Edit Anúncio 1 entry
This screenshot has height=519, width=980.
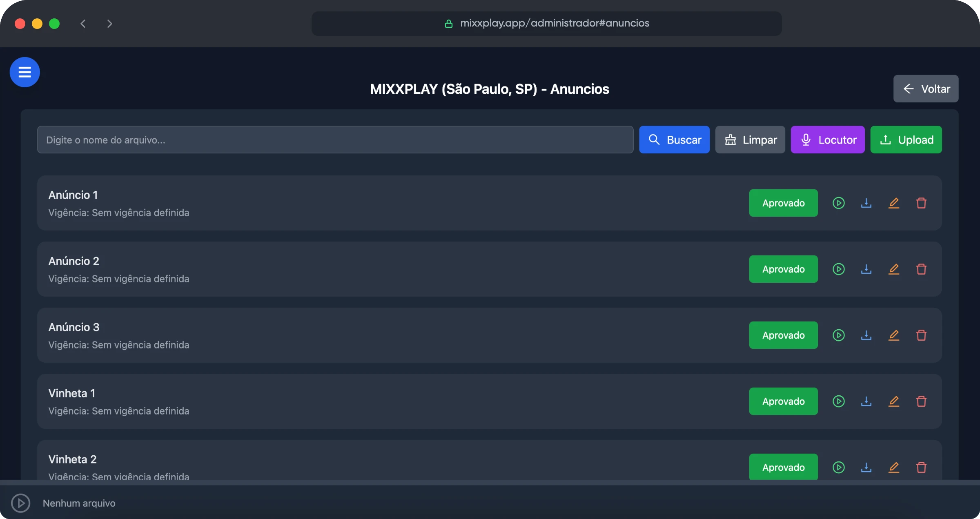[x=894, y=203]
